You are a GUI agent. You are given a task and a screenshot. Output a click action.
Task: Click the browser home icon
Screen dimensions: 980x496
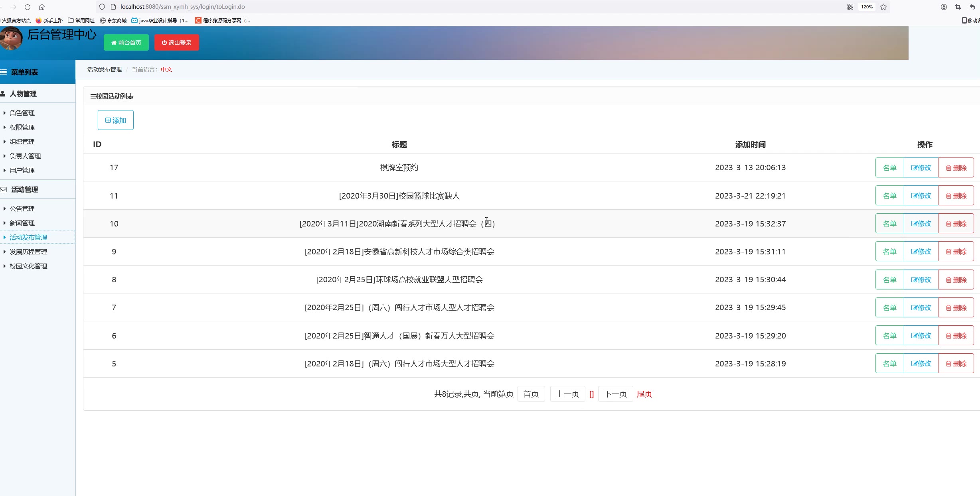pos(41,7)
